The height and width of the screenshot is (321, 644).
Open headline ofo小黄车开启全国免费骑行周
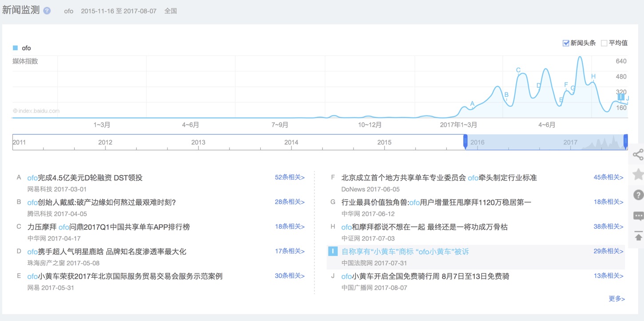coord(425,277)
